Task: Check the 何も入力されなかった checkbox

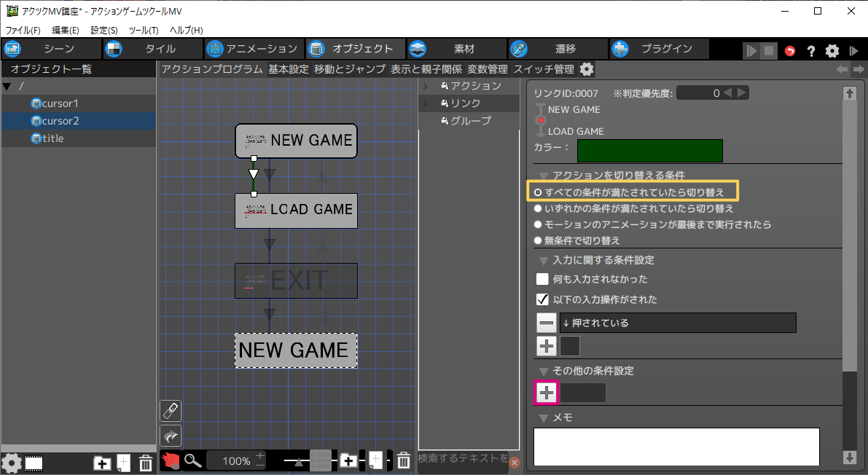Action: coord(542,279)
